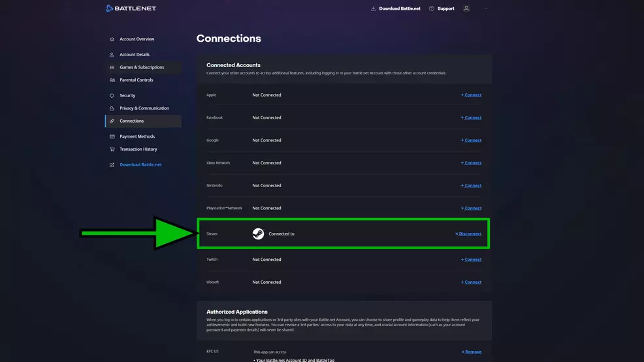Connect the Twitch account

click(471, 260)
